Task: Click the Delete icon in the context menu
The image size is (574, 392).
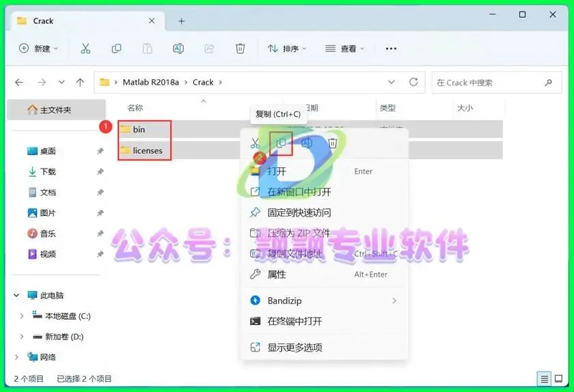Action: [332, 143]
